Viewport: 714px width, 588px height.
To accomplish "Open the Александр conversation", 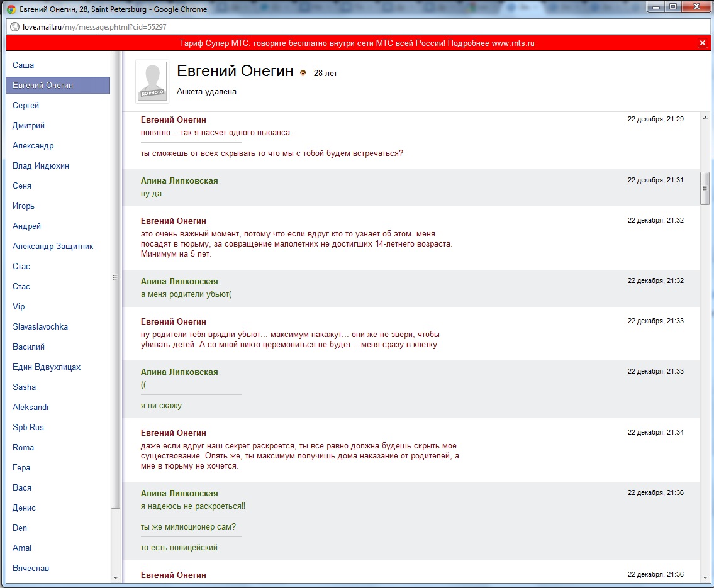I will coord(33,146).
